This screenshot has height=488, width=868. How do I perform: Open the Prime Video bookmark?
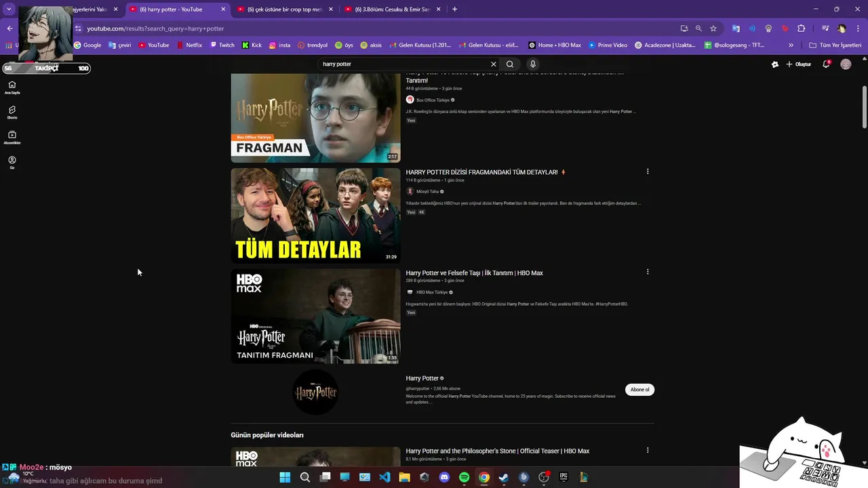click(x=608, y=45)
